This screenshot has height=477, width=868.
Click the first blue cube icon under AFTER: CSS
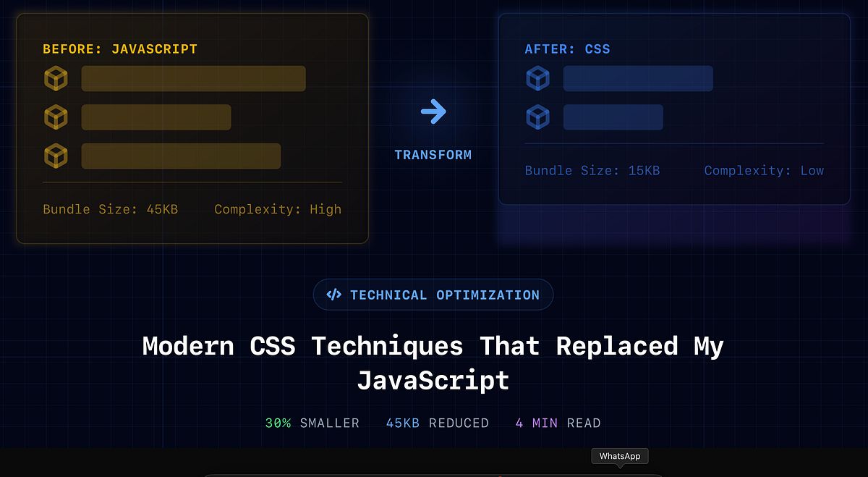tap(538, 78)
